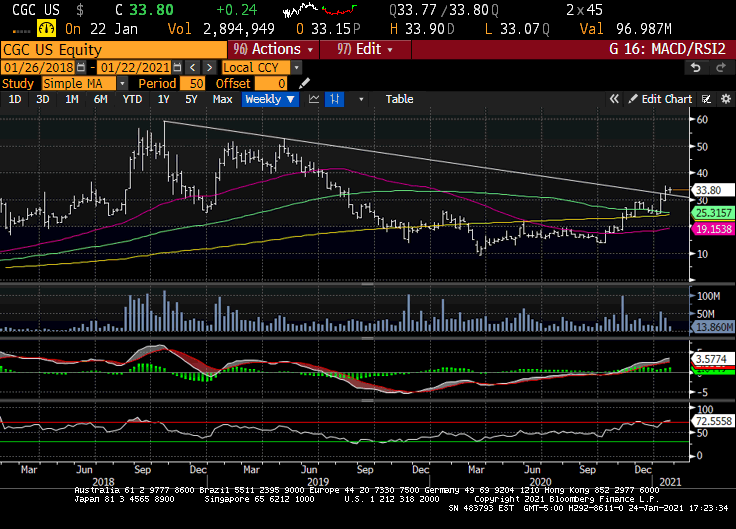Screen dimensions: 736x529
Task: Click the yellow gauge icon beside On 22 Jan
Action: pyautogui.click(x=46, y=29)
